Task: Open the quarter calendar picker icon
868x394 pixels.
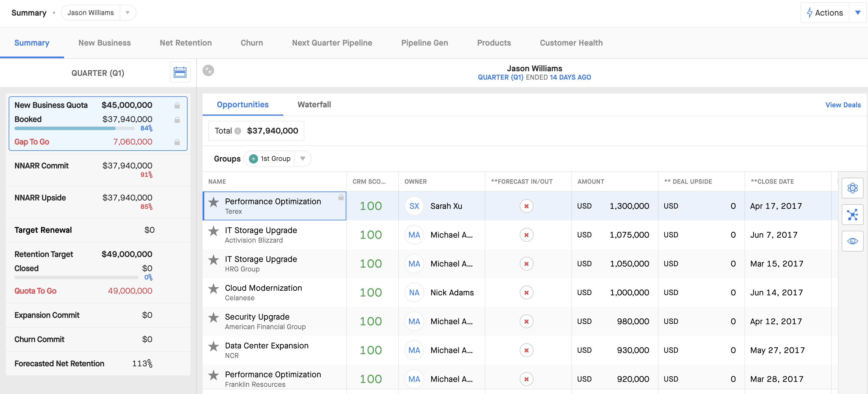Action: (x=179, y=72)
